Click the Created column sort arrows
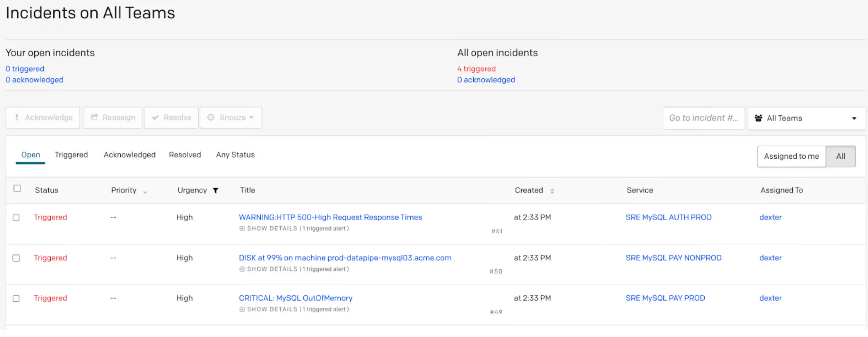This screenshot has height=337, width=868. click(x=552, y=191)
